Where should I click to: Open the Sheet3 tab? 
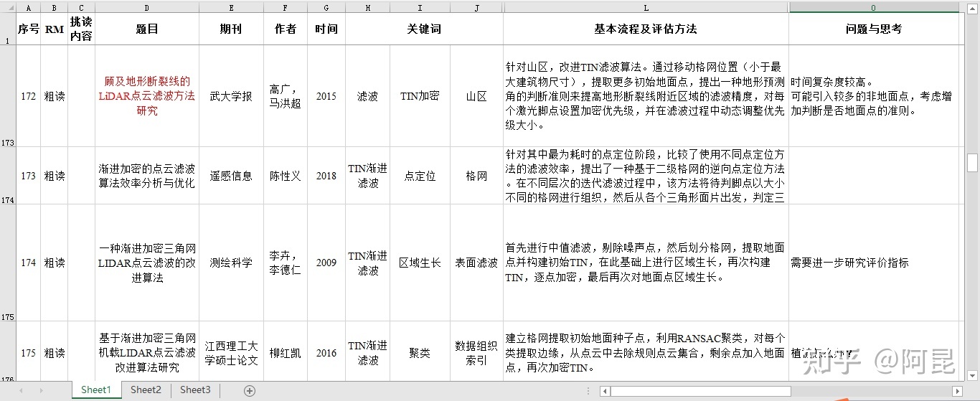(195, 390)
